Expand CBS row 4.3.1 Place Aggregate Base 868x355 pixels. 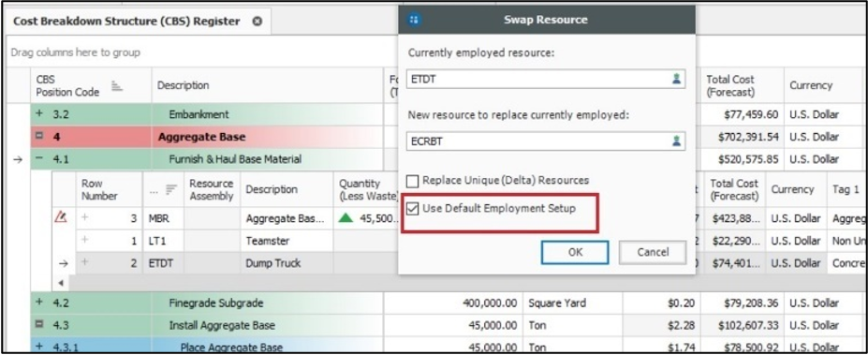click(x=39, y=348)
